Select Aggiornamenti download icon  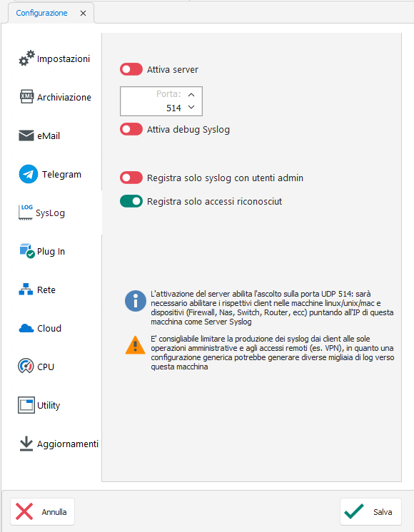click(26, 444)
